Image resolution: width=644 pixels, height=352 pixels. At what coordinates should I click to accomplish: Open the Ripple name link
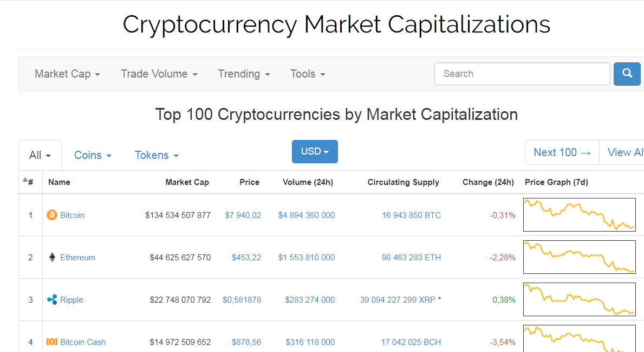coord(71,300)
